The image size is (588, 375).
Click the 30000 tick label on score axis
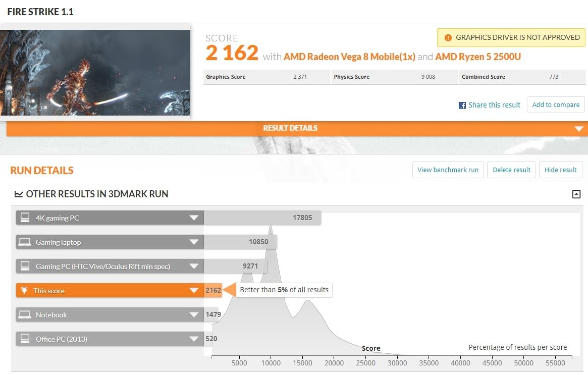click(397, 362)
